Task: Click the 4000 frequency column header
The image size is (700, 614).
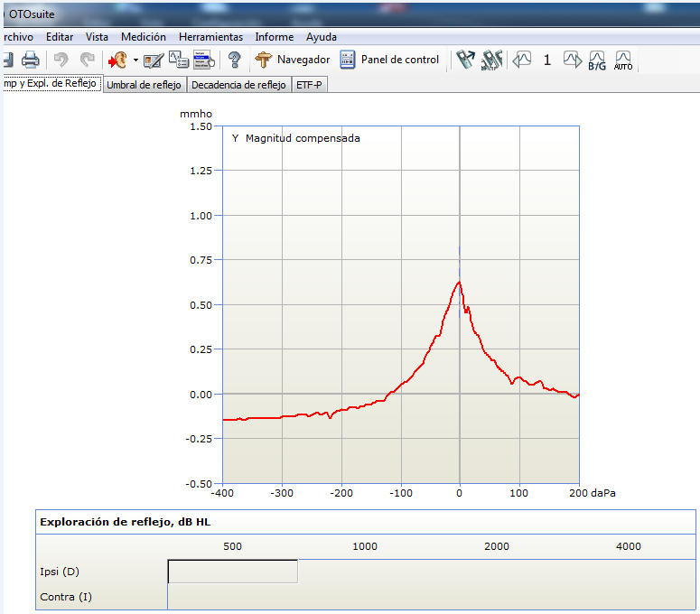Action: (x=628, y=546)
